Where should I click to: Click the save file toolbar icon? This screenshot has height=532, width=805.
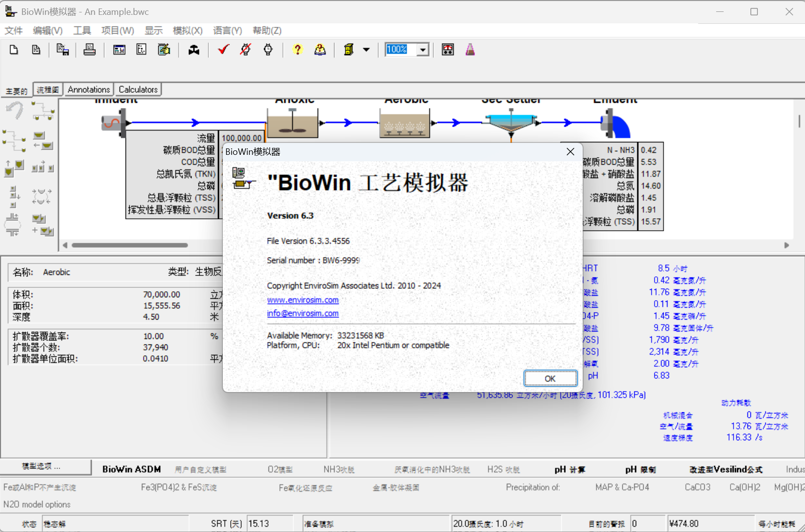tap(63, 50)
